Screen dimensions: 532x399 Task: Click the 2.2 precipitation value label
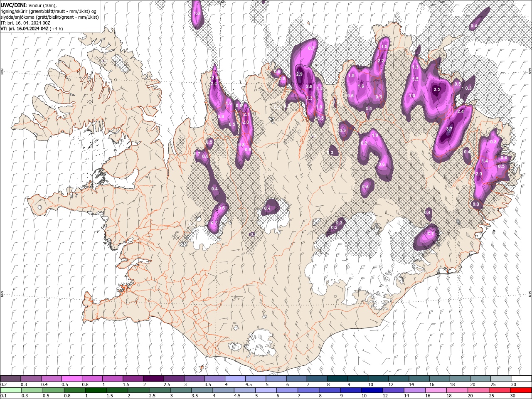(380, 61)
